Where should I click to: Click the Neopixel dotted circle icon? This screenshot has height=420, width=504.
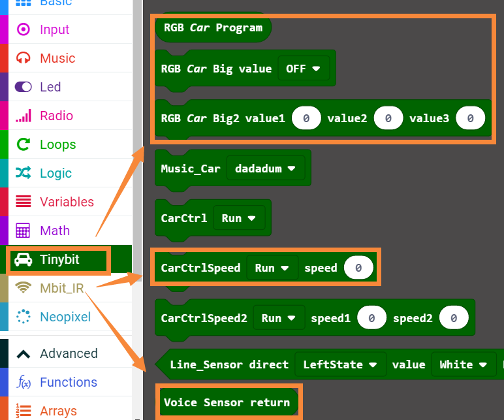24,317
